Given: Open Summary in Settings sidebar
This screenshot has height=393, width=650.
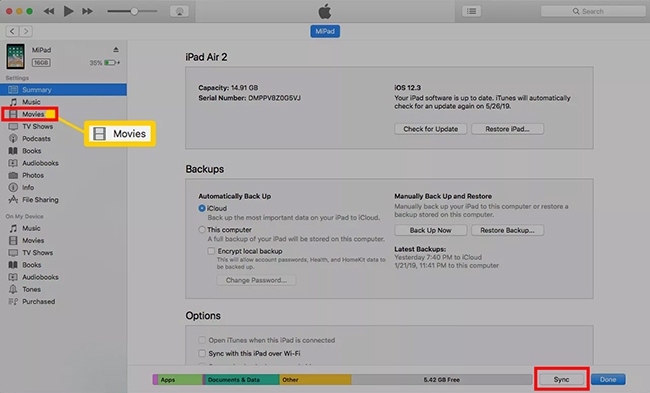Looking at the screenshot, I should tap(63, 90).
